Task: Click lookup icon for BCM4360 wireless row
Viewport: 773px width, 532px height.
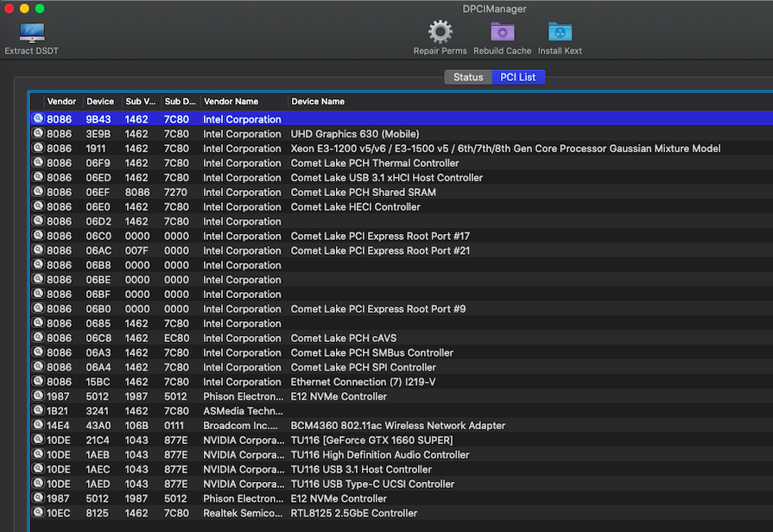Action: 38,425
